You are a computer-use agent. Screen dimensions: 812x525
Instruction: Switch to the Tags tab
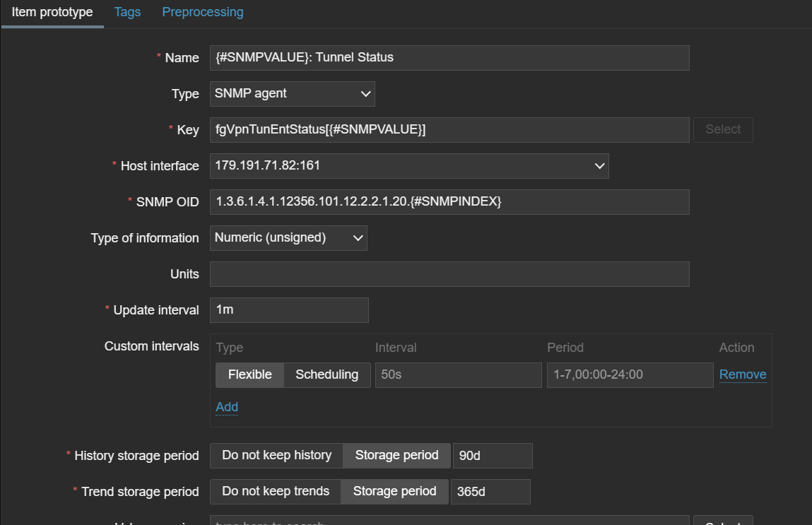127,12
